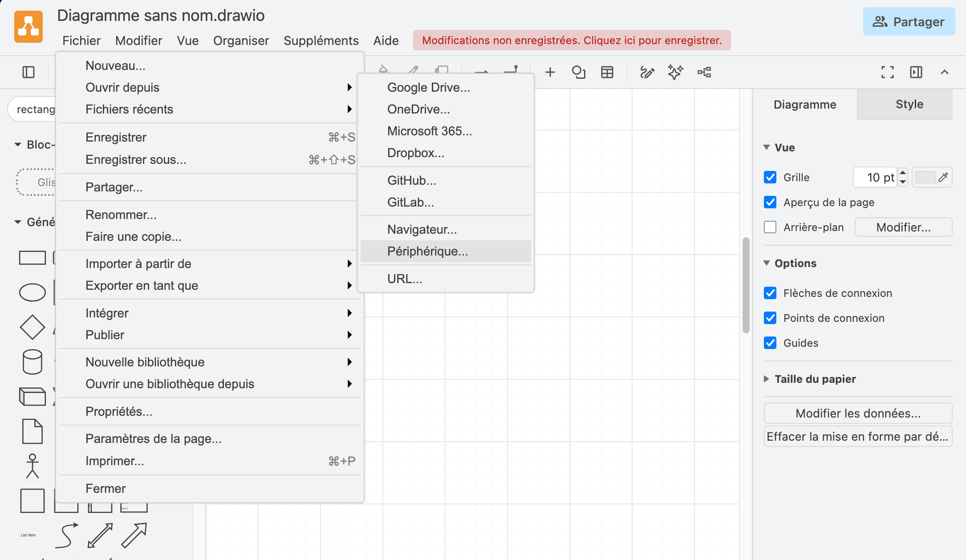This screenshot has height=560, width=966.
Task: Click the unsaved changes banner to save
Action: click(572, 40)
